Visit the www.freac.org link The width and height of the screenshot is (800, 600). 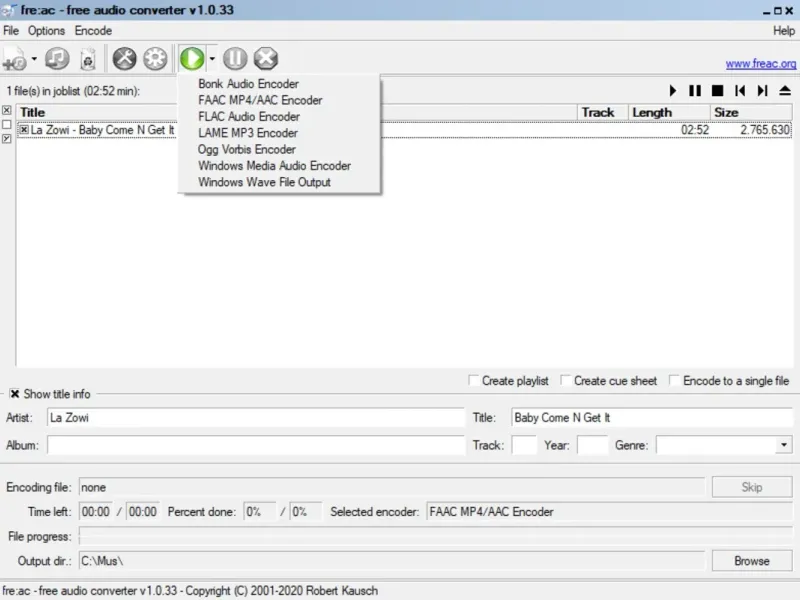pos(761,64)
